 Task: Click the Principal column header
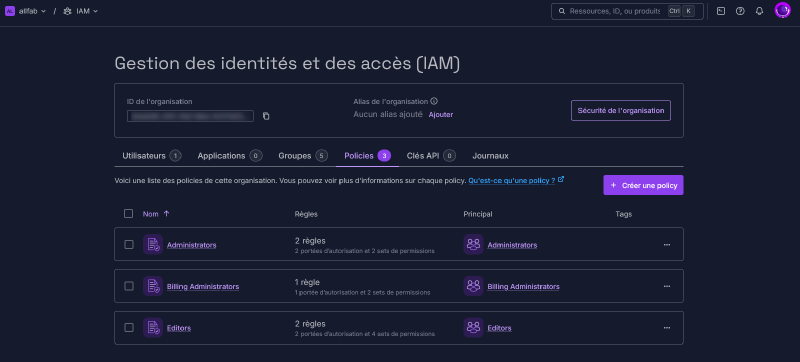pos(478,214)
